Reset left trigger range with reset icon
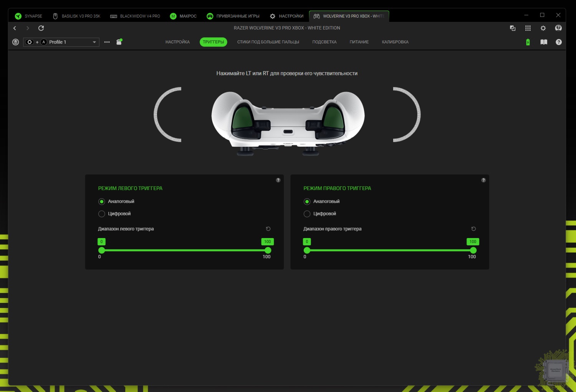This screenshot has height=392, width=576. coord(268,229)
